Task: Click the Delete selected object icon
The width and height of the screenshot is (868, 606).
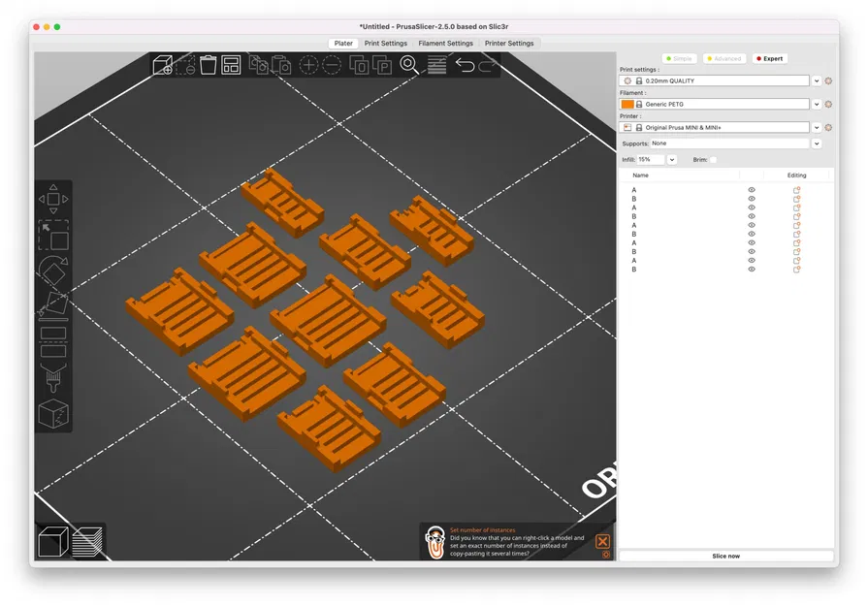Action: coord(185,65)
